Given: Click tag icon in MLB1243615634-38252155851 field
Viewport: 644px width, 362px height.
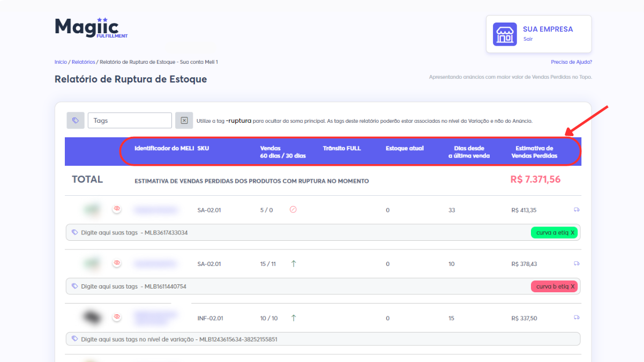Looking at the screenshot, I should click(75, 339).
